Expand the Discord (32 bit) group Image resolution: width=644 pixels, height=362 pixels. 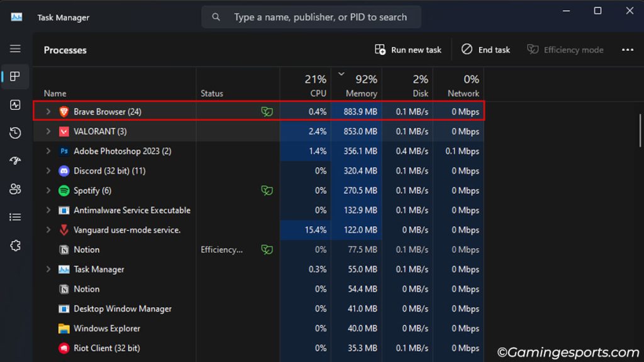click(48, 170)
